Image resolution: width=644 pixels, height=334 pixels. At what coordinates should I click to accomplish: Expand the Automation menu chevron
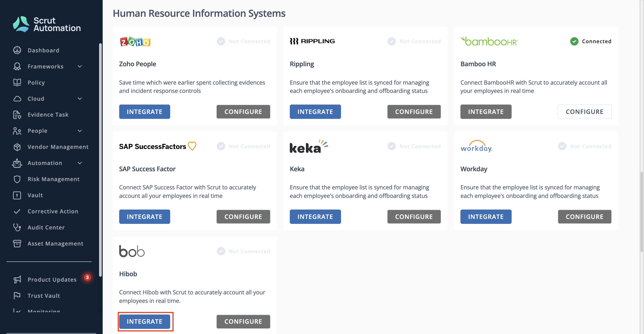pyautogui.click(x=80, y=163)
